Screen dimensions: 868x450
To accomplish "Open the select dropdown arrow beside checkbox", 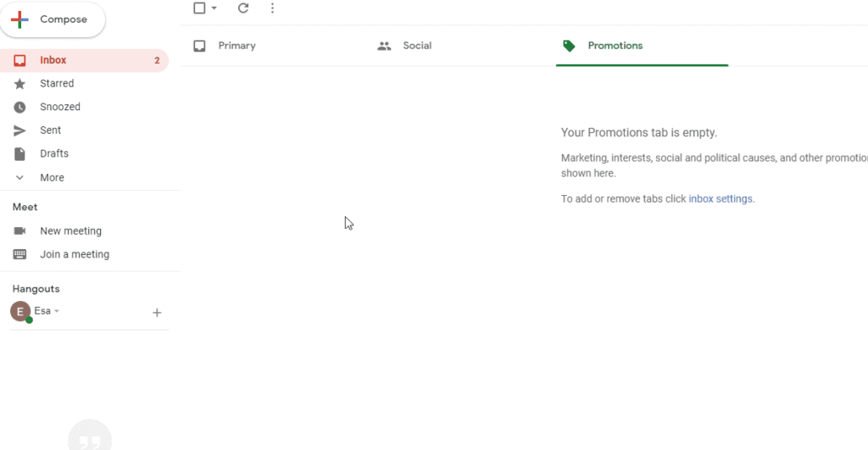I will (214, 8).
